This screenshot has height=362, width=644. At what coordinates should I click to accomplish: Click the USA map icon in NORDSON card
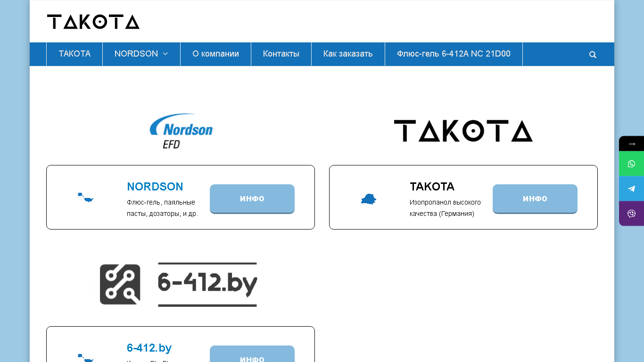85,197
